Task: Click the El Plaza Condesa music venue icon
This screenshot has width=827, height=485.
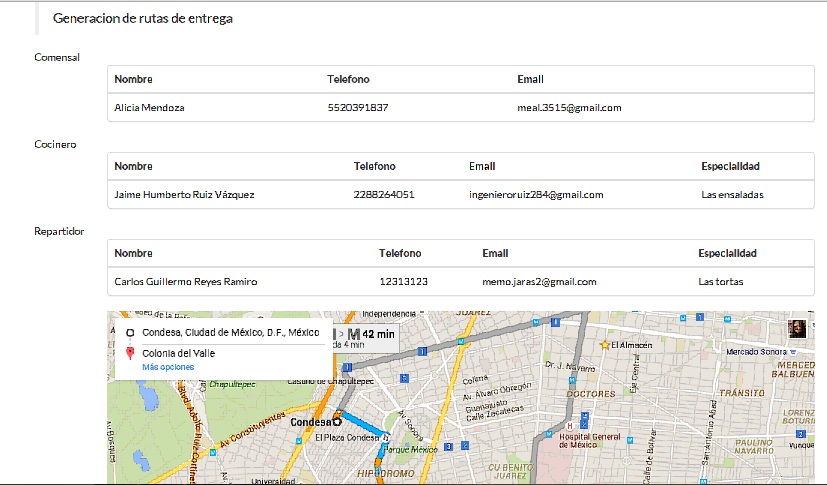Action: point(386,437)
